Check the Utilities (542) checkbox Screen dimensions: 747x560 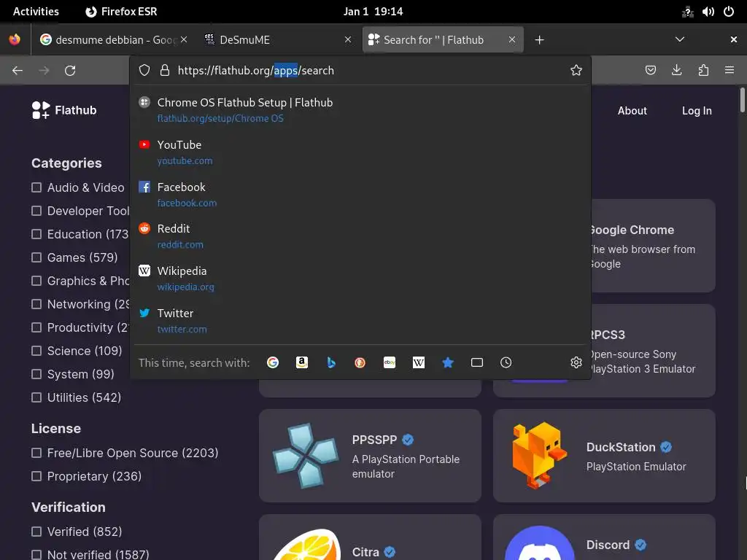click(36, 397)
